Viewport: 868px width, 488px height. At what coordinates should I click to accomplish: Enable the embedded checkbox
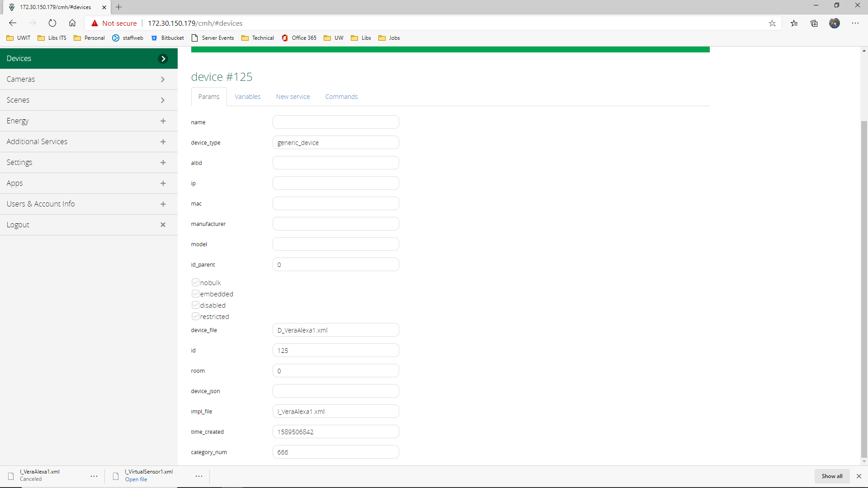[x=195, y=294]
